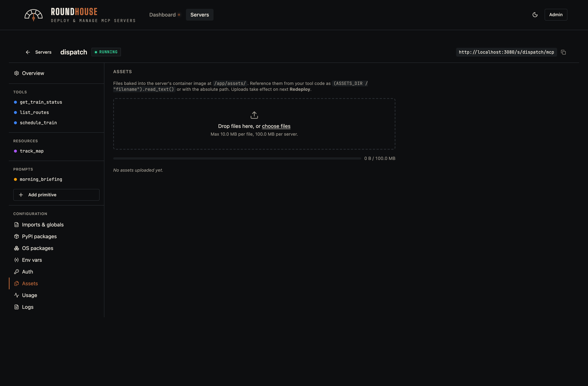Click blue dot beside get_train_status
Screen dimensions: 588x386
click(15, 102)
